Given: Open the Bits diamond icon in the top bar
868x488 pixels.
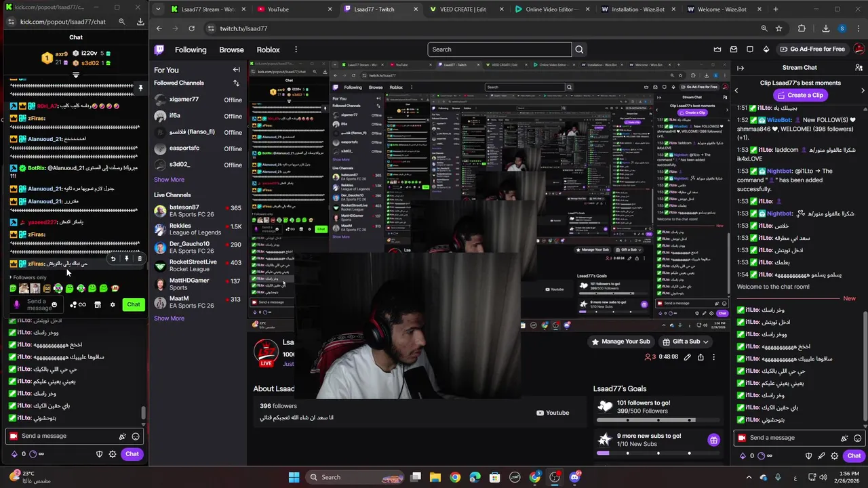Looking at the screenshot, I should (766, 49).
